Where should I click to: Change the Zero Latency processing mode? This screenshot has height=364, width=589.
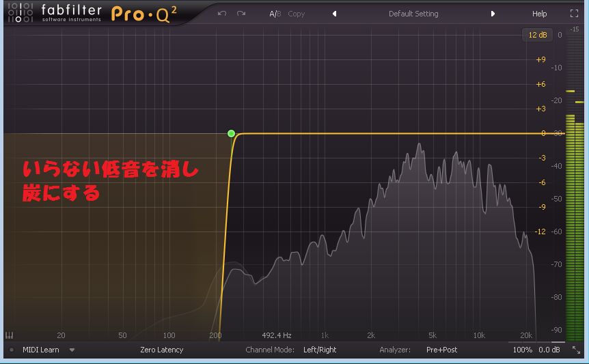[161, 350]
